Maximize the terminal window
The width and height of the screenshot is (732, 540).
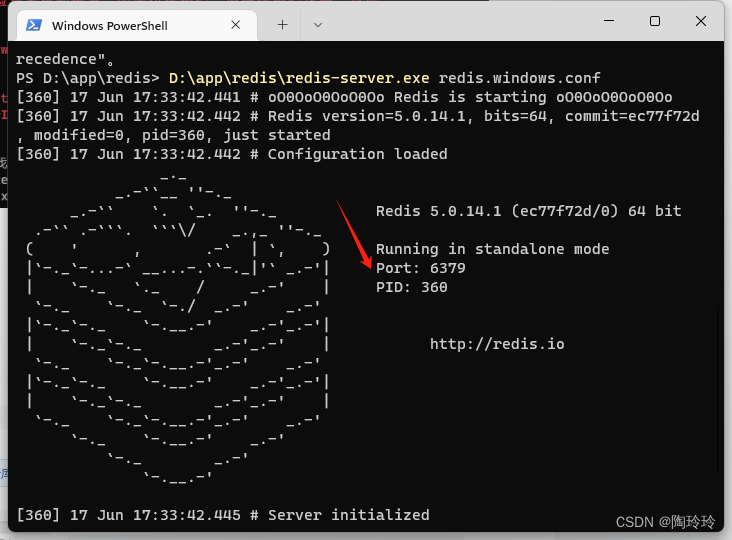pos(655,21)
